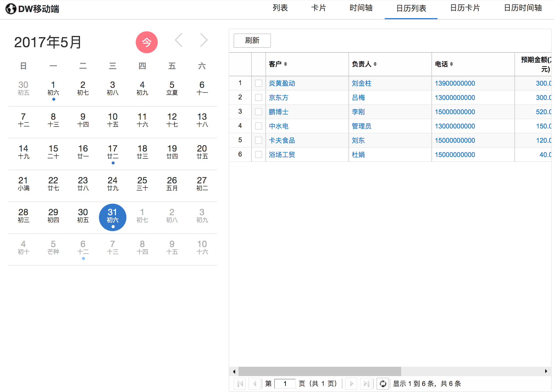Select May 13 十八 on calendar
The height and width of the screenshot is (392, 554).
coord(202,120)
